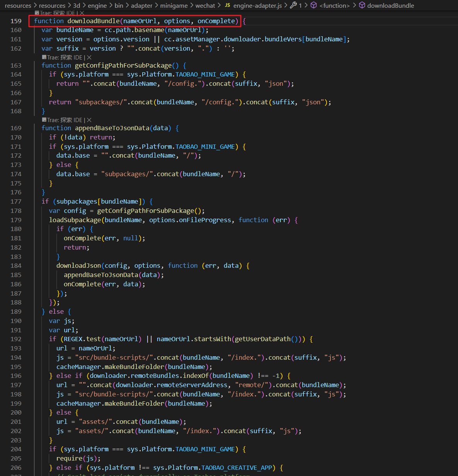Select the 3d breadcrumb item
The width and height of the screenshot is (458, 476).
tap(77, 5)
